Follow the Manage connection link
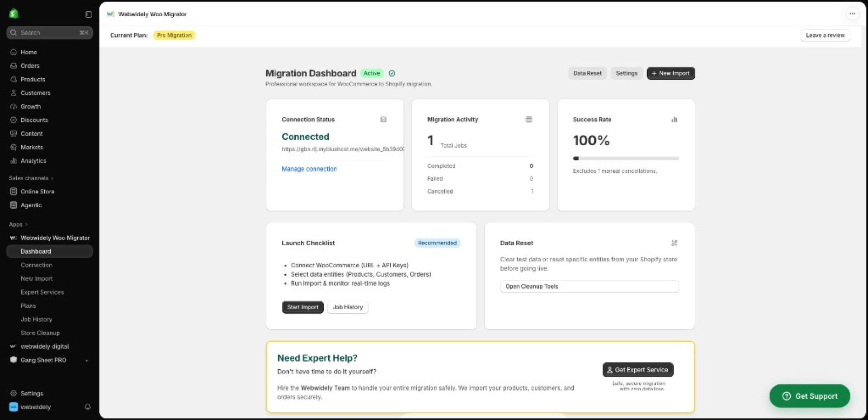 (x=309, y=169)
